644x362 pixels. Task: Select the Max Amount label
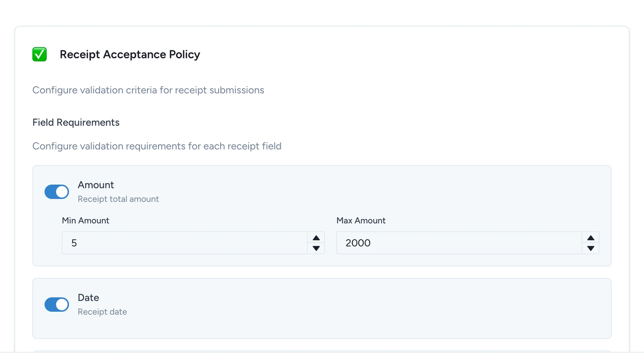pos(361,220)
